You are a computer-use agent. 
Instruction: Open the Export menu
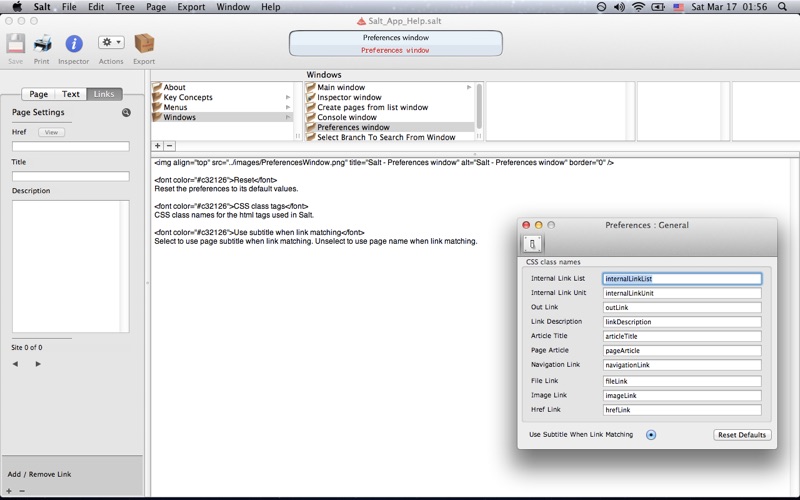(191, 7)
